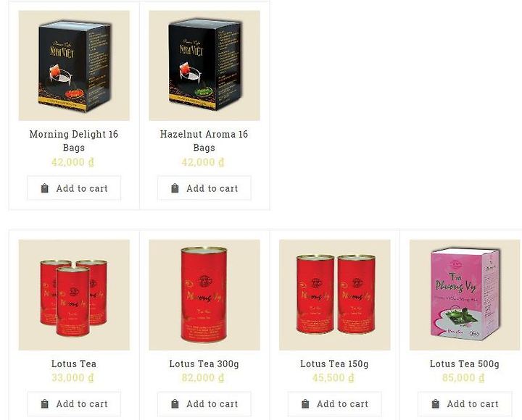The height and width of the screenshot is (420, 522).
Task: Click bag icon under Lotus Tea 500g
Action: point(436,403)
